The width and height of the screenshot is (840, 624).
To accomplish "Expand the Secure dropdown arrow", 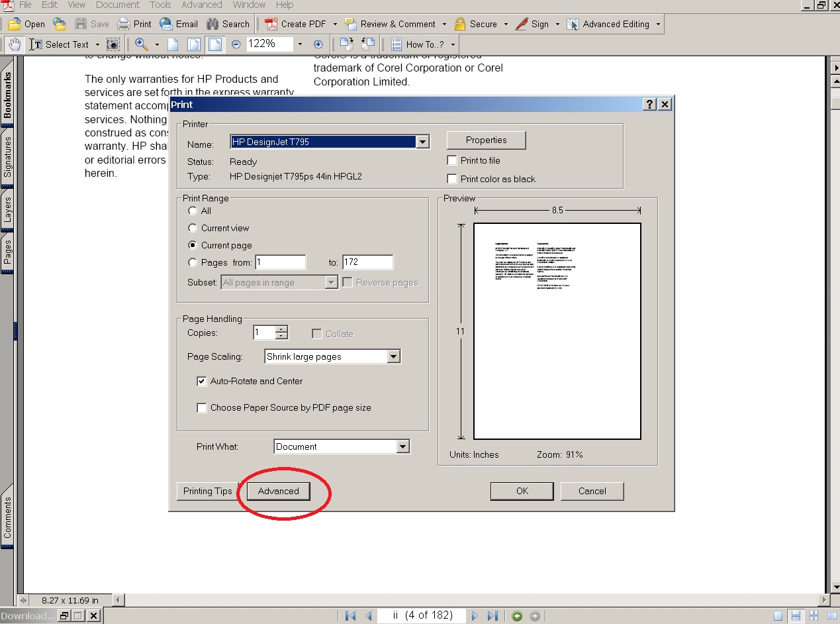I will tap(506, 24).
